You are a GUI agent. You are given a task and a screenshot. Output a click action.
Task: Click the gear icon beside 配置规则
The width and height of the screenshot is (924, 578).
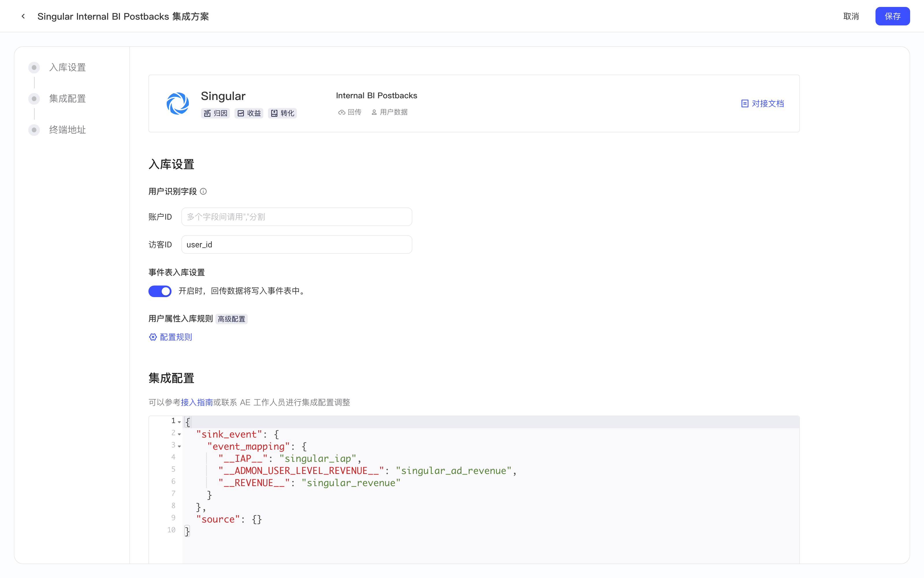click(x=153, y=337)
